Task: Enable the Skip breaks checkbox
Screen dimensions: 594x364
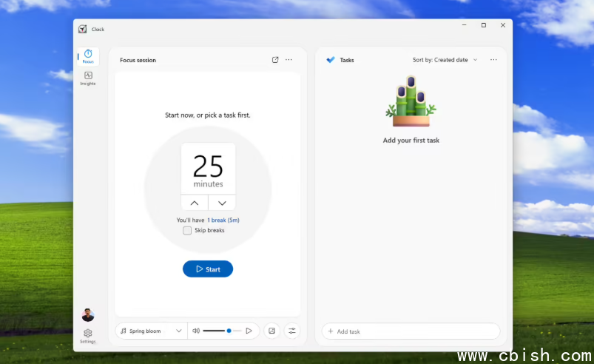Action: [x=187, y=231]
